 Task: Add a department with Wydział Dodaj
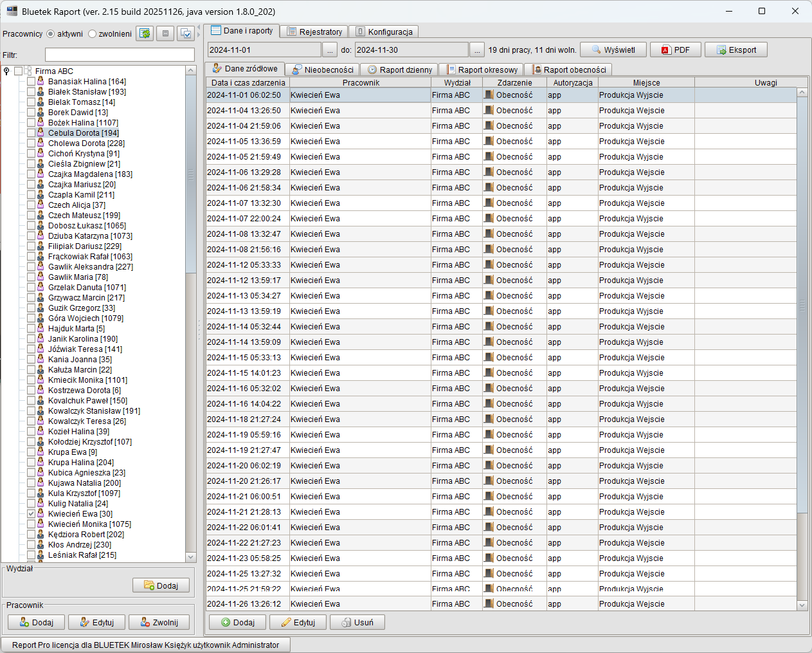(161, 585)
